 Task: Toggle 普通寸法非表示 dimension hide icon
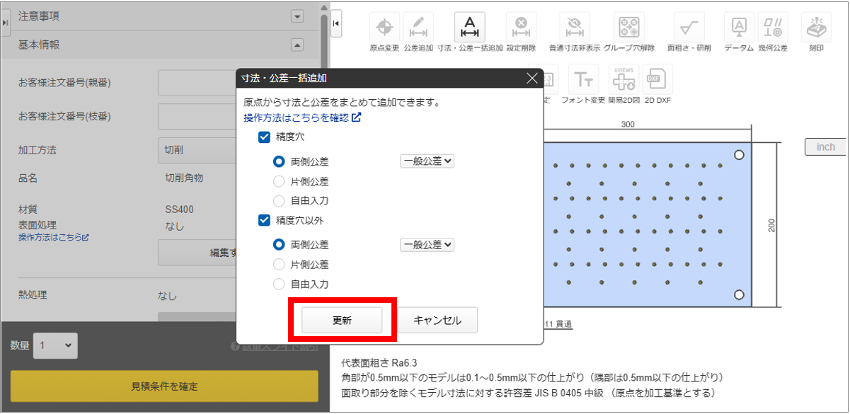tap(573, 27)
